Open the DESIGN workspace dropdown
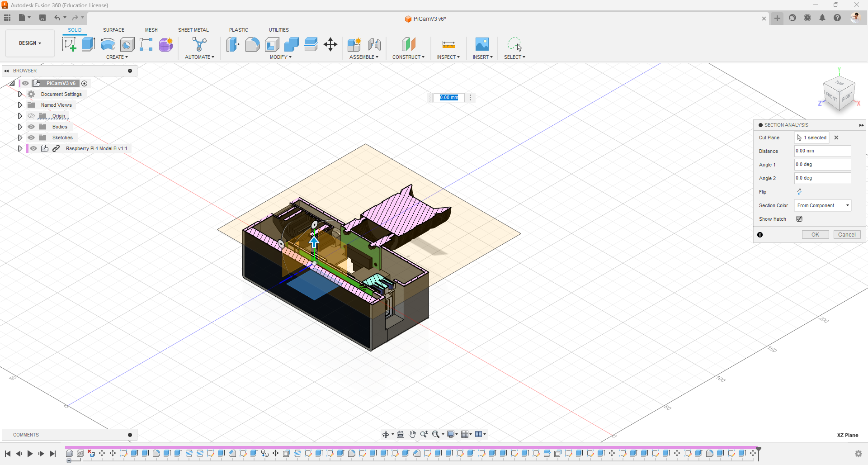 click(30, 43)
